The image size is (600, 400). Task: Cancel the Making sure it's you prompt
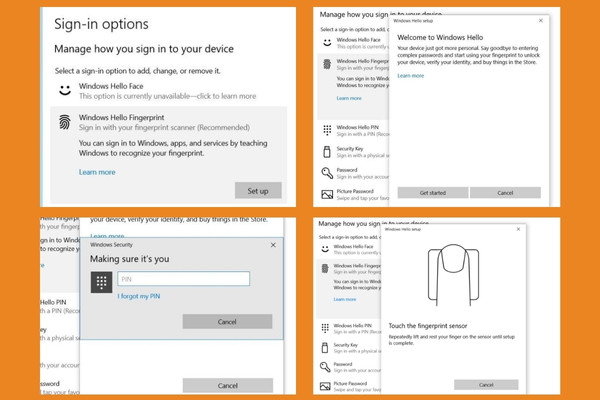click(x=227, y=322)
